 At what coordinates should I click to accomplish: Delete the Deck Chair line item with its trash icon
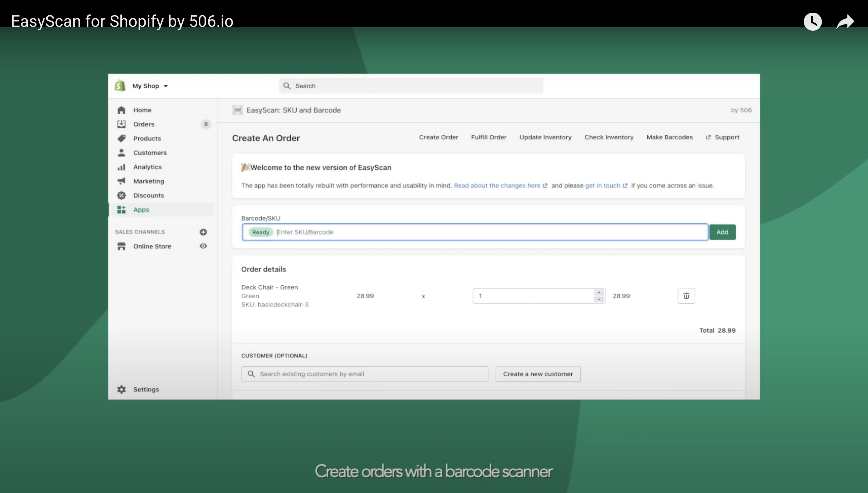tap(686, 296)
